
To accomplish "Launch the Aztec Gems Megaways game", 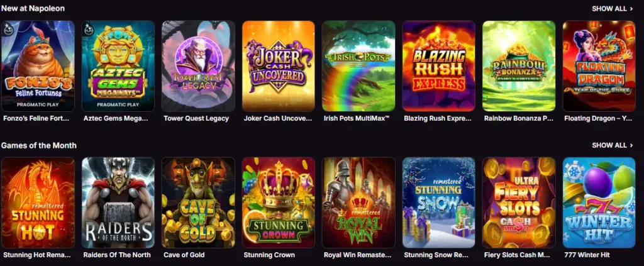I will [x=118, y=66].
